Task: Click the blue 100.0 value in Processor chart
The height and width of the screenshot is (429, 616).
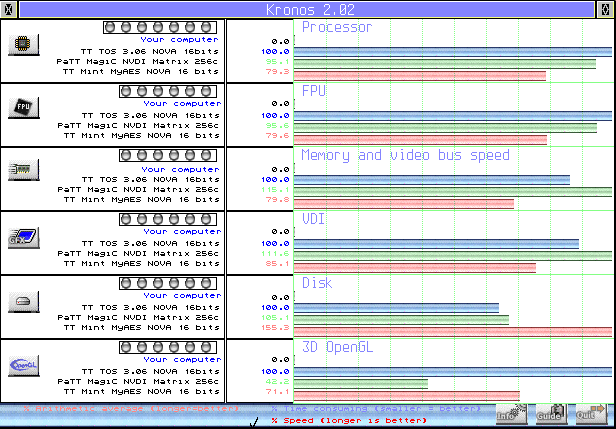Action: pos(275,51)
